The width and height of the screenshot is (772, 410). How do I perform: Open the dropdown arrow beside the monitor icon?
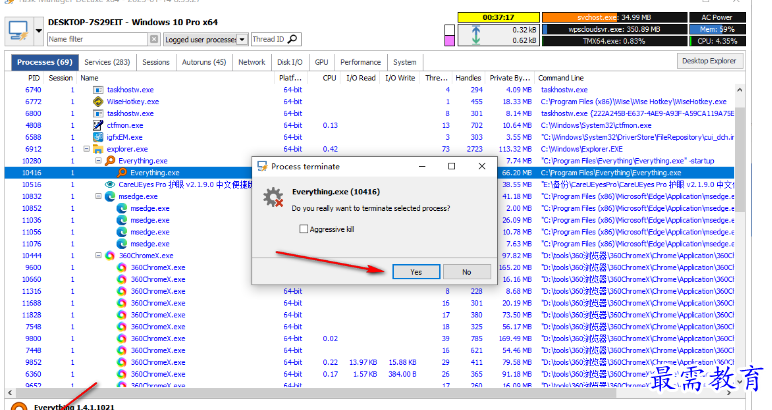(x=38, y=31)
